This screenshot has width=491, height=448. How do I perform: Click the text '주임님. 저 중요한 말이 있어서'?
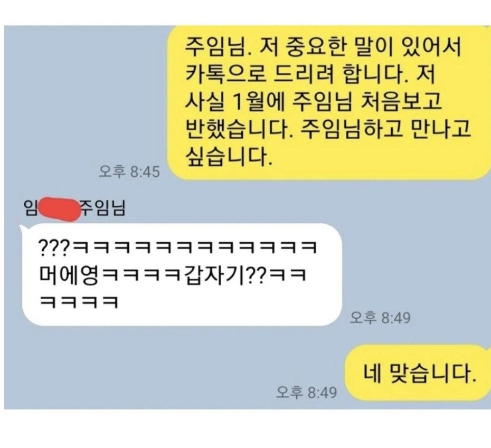[323, 47]
